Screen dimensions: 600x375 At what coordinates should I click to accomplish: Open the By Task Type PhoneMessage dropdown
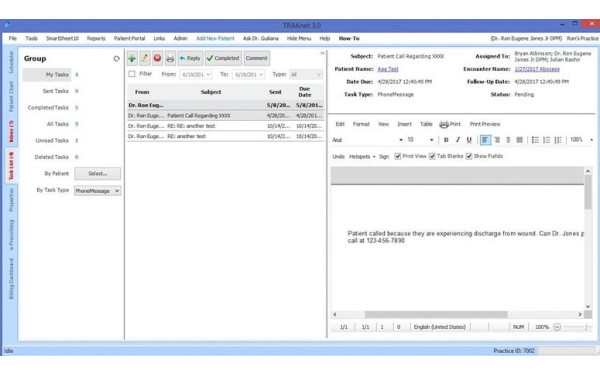97,191
